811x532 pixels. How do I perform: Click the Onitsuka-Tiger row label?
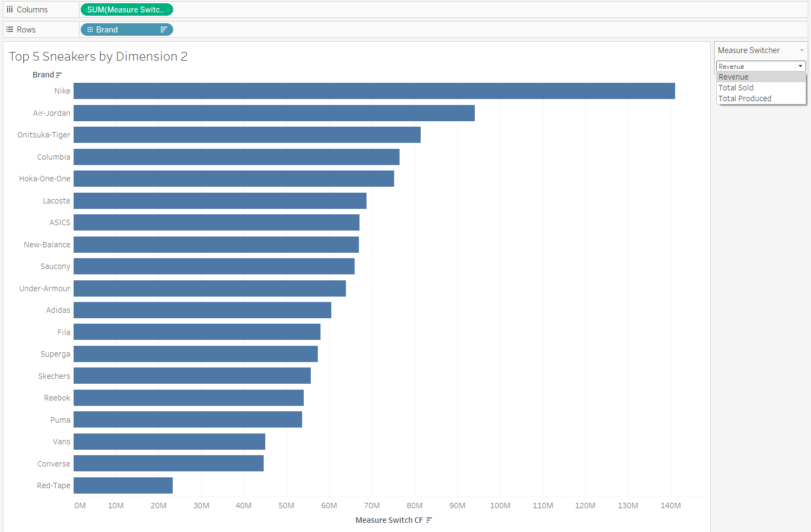coord(44,135)
